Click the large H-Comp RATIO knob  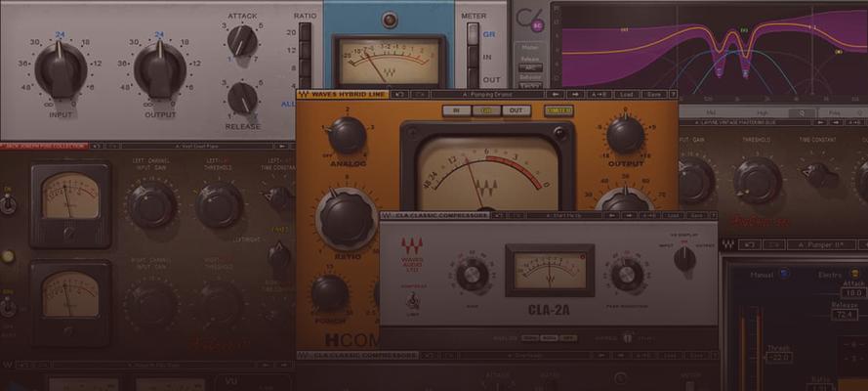click(347, 219)
